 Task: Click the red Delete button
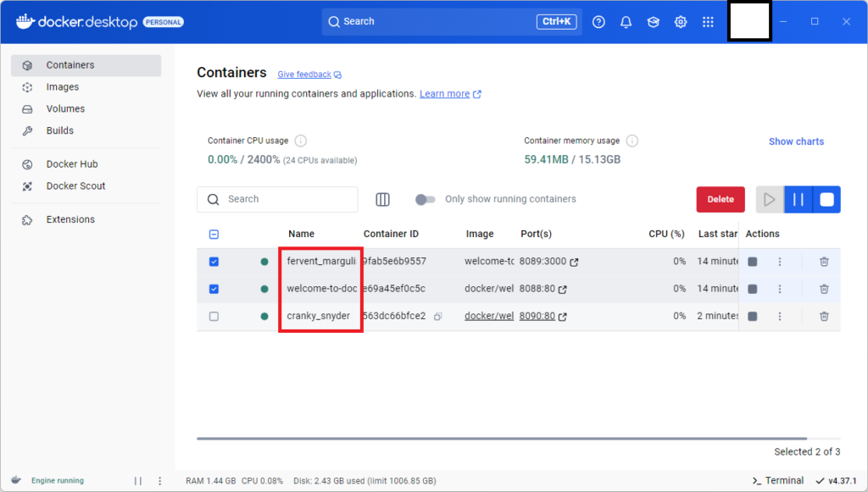721,199
